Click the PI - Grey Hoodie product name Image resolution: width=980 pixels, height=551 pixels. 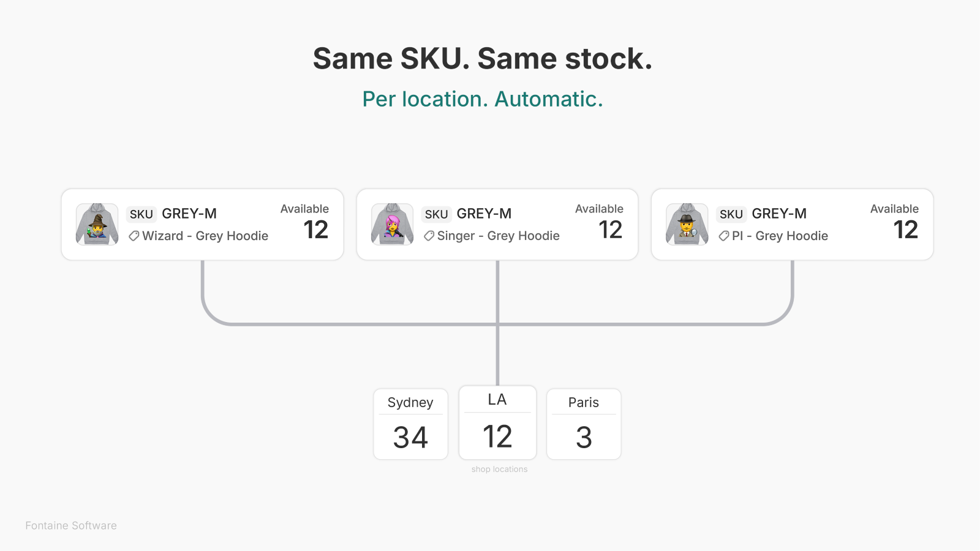(780, 236)
